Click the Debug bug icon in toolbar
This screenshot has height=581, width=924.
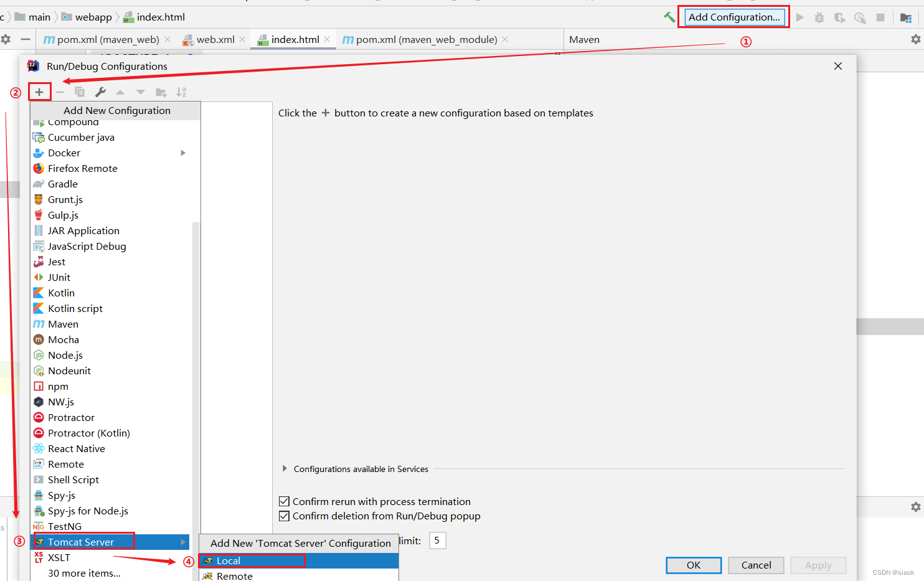click(819, 17)
